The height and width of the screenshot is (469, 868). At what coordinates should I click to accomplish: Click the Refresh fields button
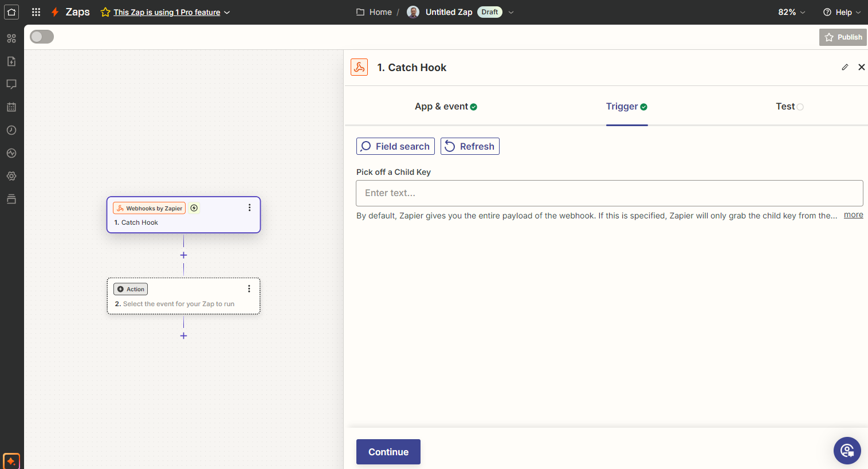(470, 146)
